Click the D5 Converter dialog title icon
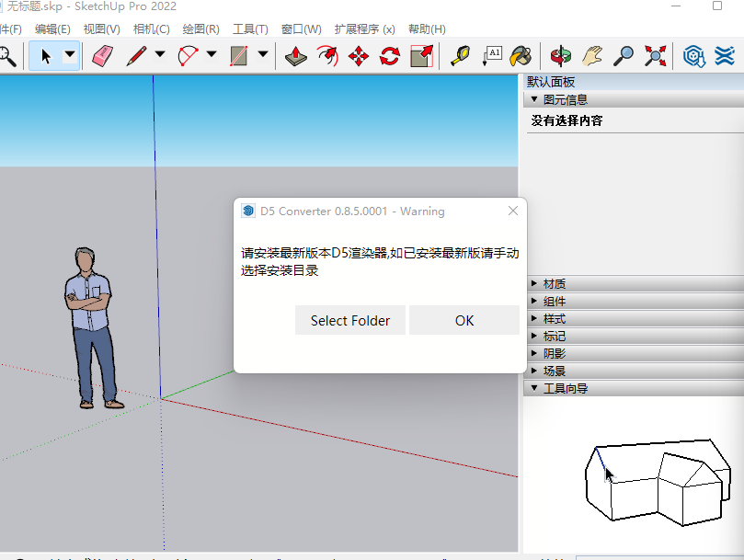Image resolution: width=744 pixels, height=560 pixels. [248, 211]
